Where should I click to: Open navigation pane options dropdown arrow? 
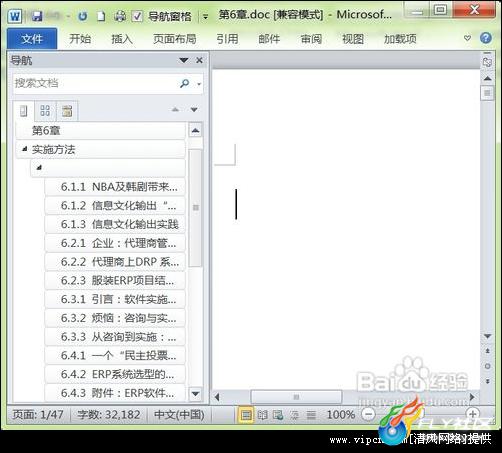coord(184,60)
